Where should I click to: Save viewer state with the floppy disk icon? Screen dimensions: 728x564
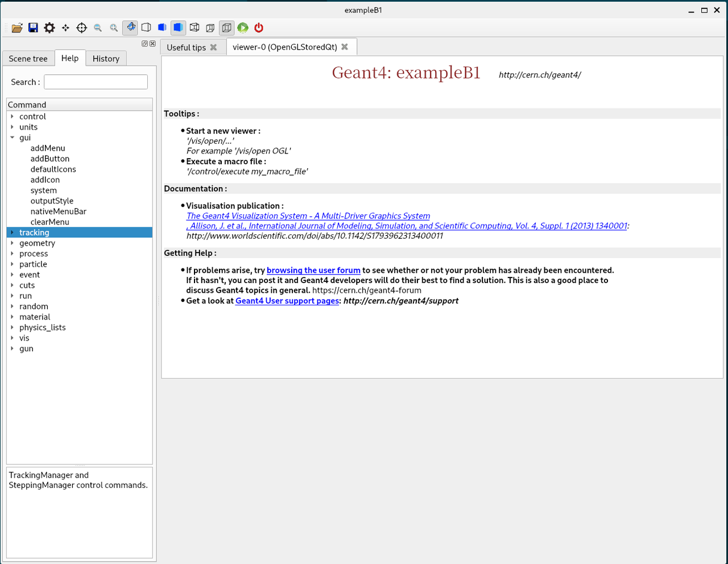pyautogui.click(x=33, y=28)
